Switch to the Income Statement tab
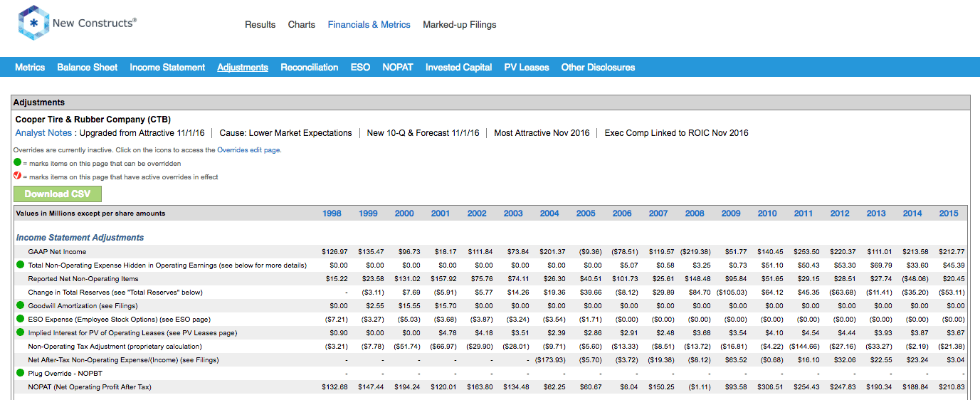Screen dimensions: 980x400 (167, 67)
